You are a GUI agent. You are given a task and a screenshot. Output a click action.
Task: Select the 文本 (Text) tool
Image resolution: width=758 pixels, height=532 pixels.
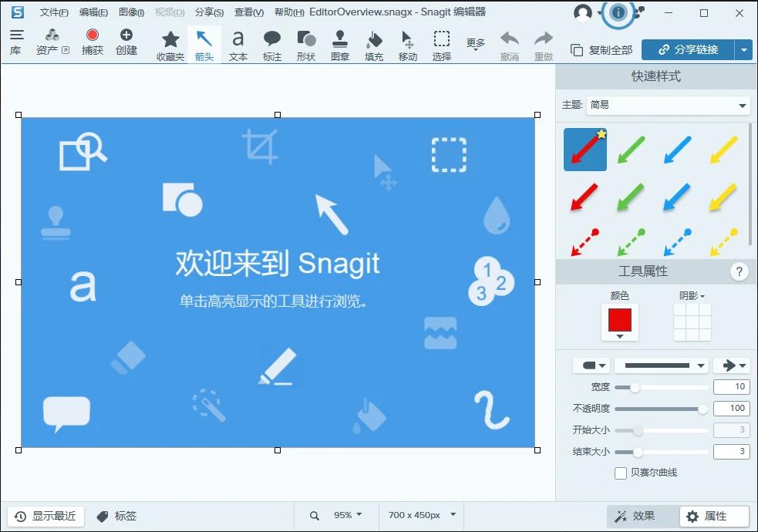pos(238,44)
